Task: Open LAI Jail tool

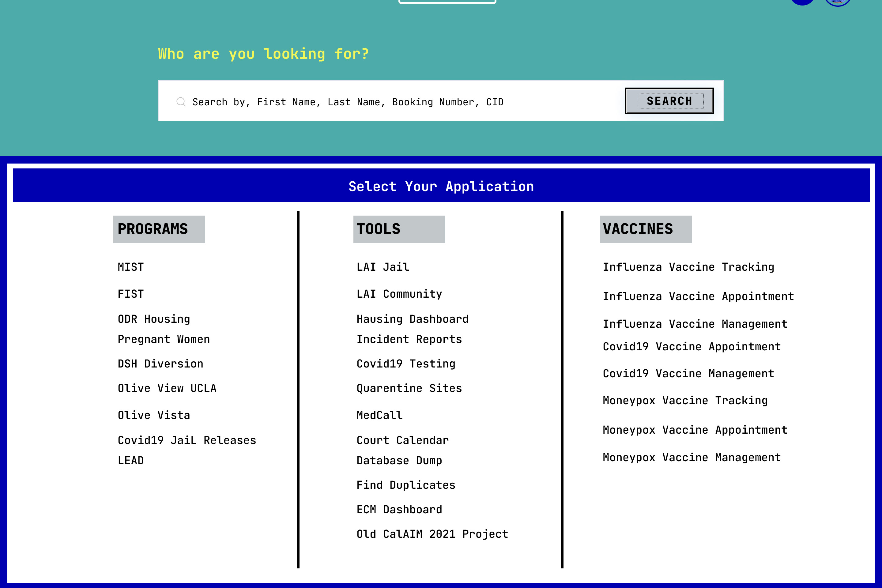Action: (383, 267)
